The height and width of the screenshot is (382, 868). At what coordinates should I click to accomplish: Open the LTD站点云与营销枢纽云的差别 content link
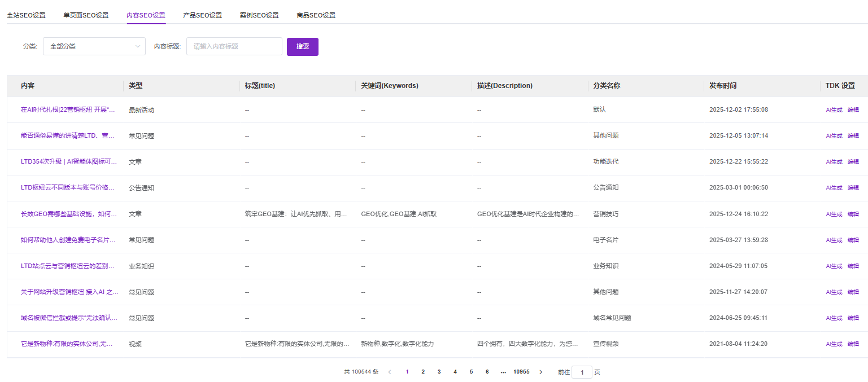pos(68,266)
